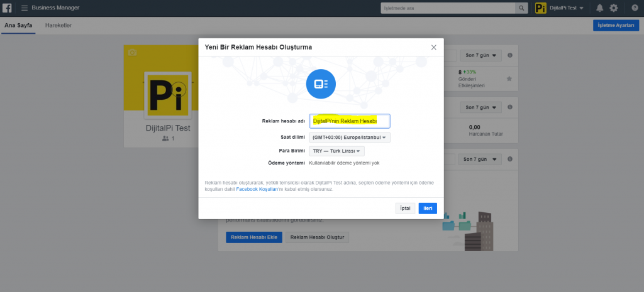Click the Facebook logo icon
Viewport: 644px width, 292px height.
point(8,8)
